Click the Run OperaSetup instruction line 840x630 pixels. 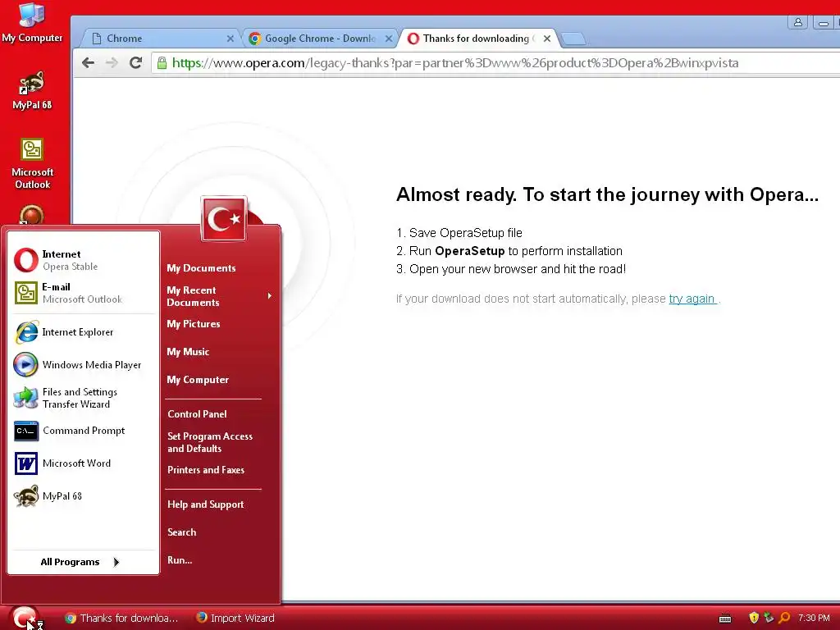coord(509,251)
